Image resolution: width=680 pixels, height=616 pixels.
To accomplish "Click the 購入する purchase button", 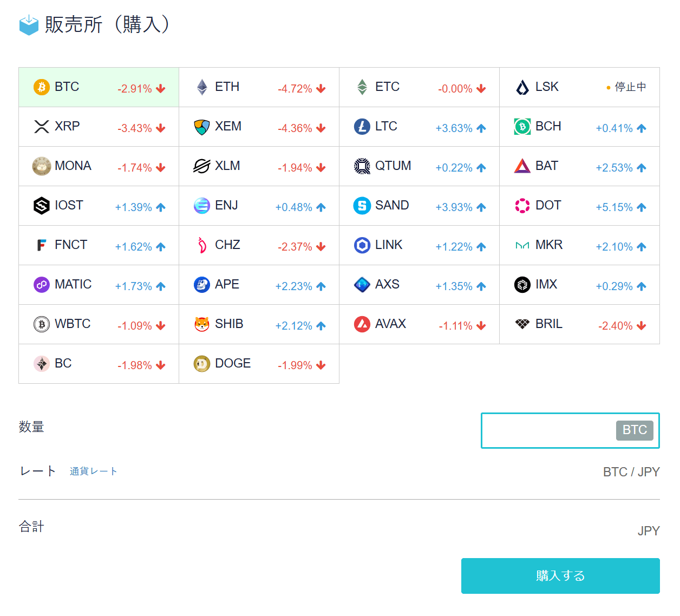I will pyautogui.click(x=560, y=576).
